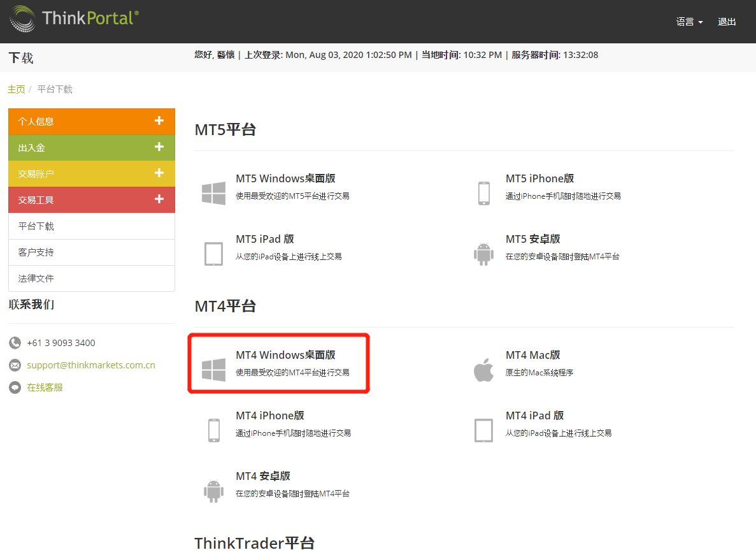Select 法律文件 in the sidebar
This screenshot has height=557, width=756.
(x=92, y=278)
